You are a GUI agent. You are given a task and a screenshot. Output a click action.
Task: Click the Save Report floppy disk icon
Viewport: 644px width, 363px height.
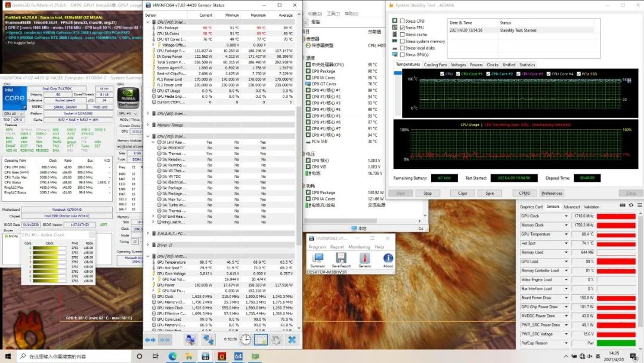coord(340,258)
